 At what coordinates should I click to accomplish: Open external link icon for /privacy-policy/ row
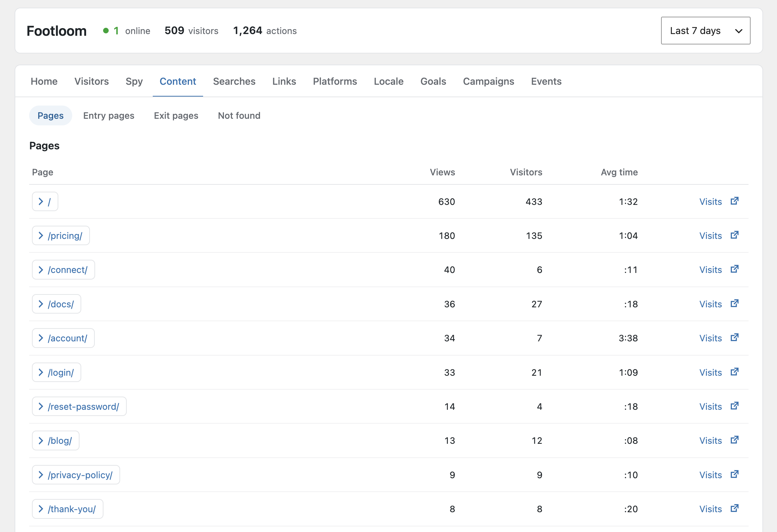[x=735, y=474]
